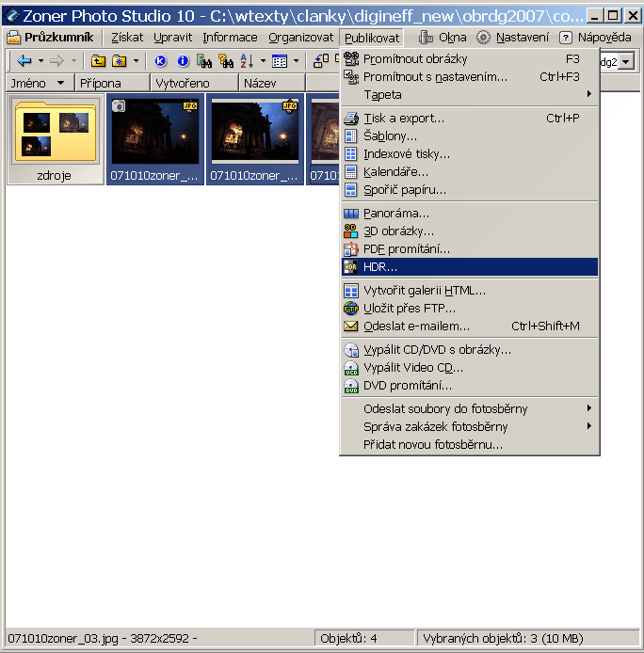The image size is (644, 653).
Task: Click the blue back arrow toolbar icon
Action: point(24,61)
